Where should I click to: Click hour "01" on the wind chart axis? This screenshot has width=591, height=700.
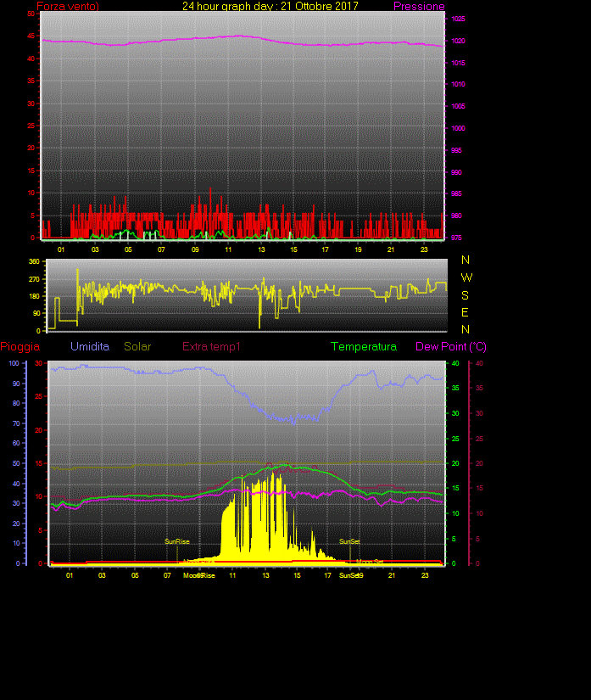(x=61, y=249)
